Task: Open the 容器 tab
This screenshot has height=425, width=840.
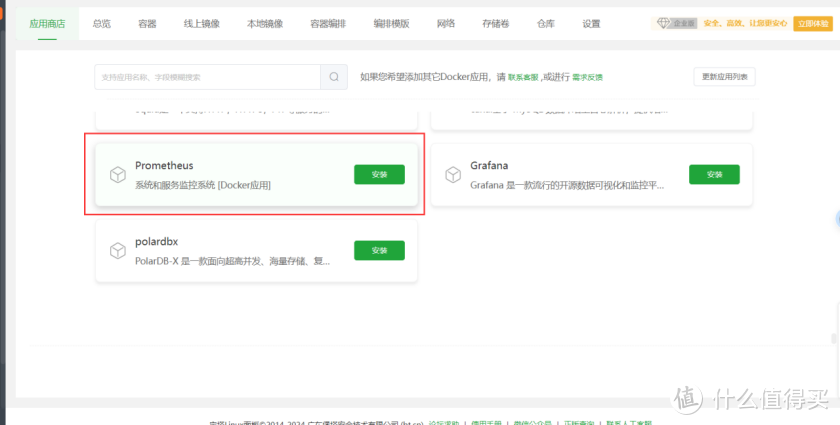Action: (147, 24)
